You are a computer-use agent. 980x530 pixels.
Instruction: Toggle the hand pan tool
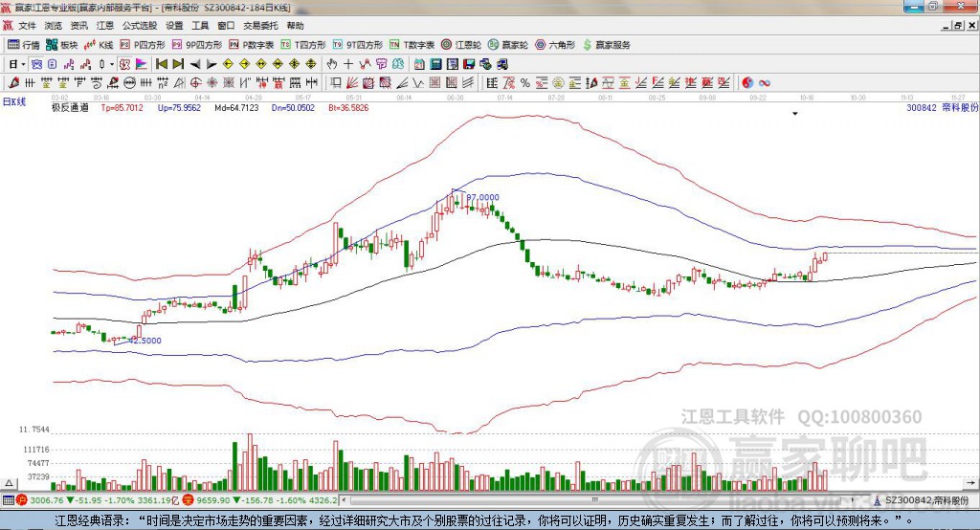pyautogui.click(x=332, y=64)
